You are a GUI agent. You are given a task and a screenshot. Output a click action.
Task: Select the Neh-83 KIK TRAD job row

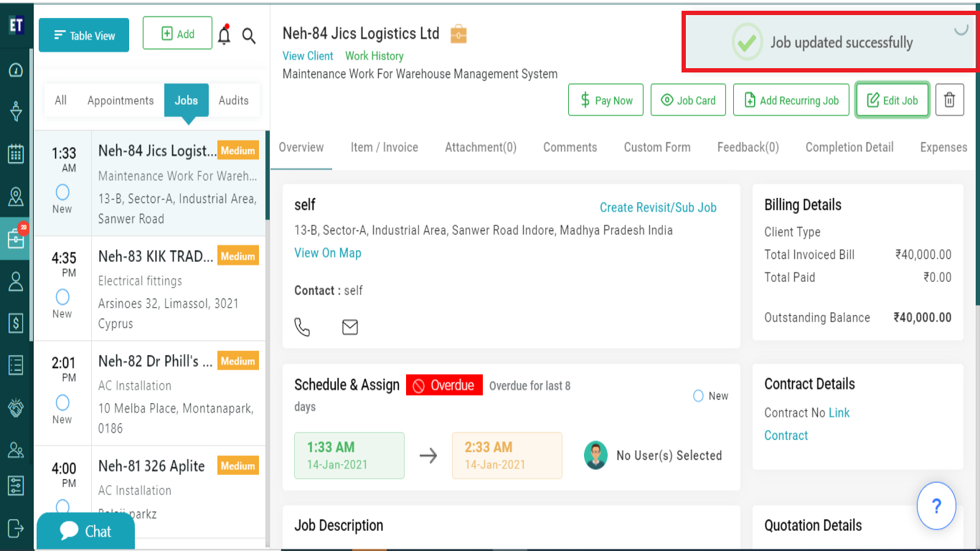[x=149, y=288]
